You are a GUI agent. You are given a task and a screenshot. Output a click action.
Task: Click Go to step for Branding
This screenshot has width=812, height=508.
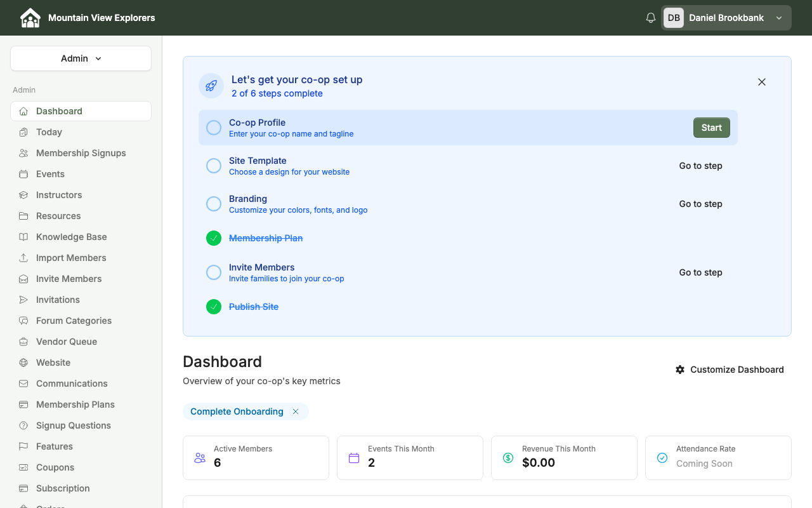point(701,204)
